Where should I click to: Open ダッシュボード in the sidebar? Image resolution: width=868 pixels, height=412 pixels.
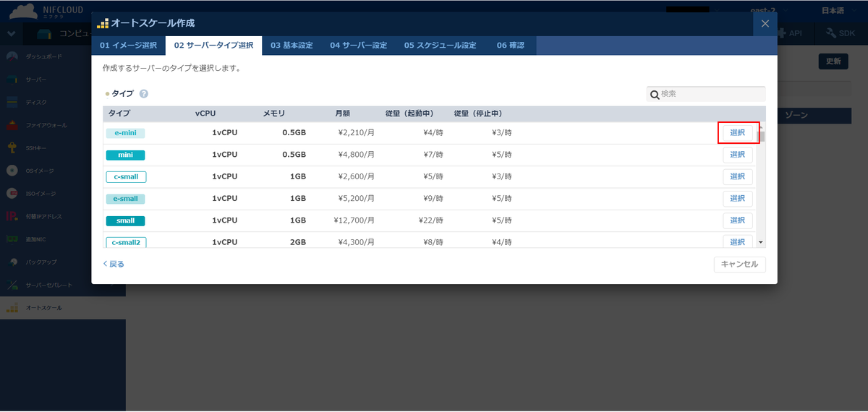coord(43,56)
